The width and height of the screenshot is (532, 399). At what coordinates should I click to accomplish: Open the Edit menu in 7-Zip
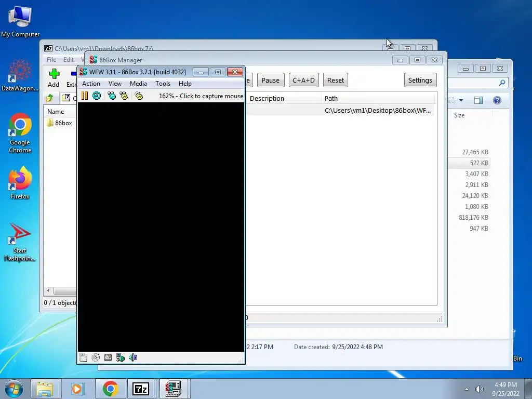coord(68,60)
